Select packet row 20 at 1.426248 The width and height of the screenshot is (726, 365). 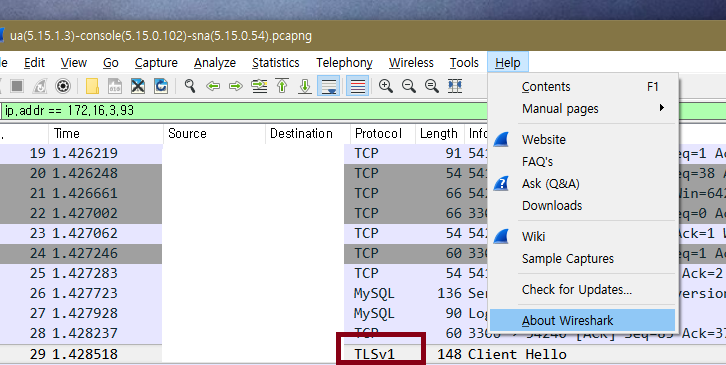[x=244, y=173]
